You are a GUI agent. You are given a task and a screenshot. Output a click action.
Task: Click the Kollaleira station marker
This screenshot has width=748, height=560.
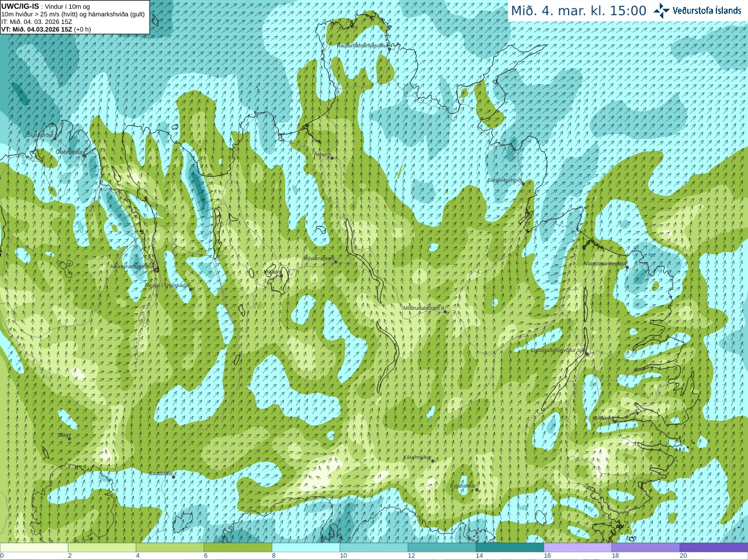click(x=615, y=421)
